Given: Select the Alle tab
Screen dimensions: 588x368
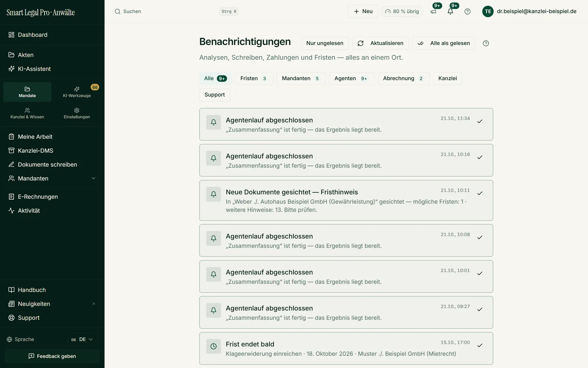Looking at the screenshot, I should click(x=215, y=78).
